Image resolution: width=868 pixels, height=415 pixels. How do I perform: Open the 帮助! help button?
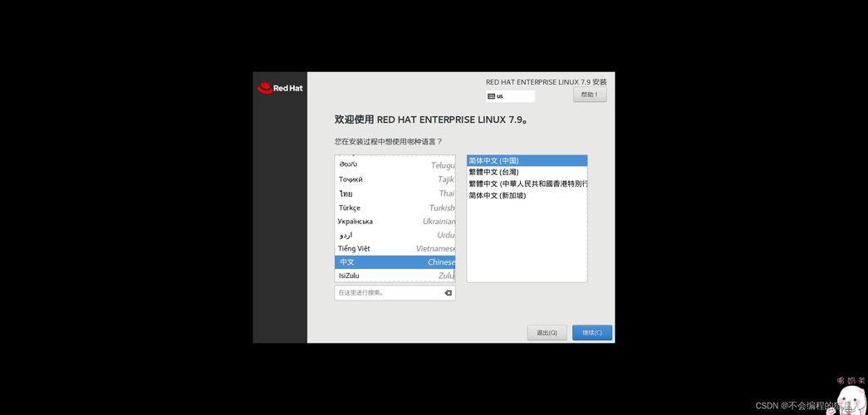tap(590, 95)
